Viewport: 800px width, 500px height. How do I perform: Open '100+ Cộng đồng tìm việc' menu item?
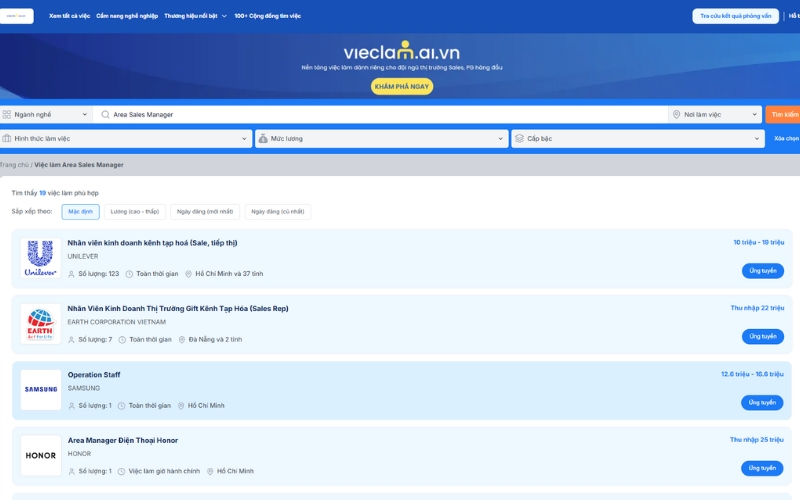[267, 16]
